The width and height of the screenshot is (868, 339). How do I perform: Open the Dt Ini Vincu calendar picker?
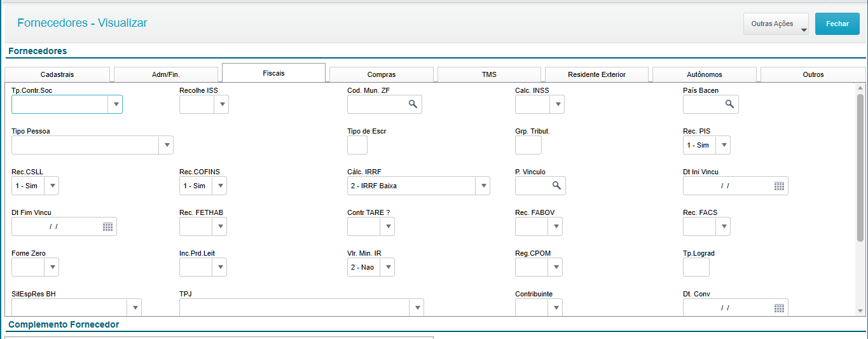point(779,186)
